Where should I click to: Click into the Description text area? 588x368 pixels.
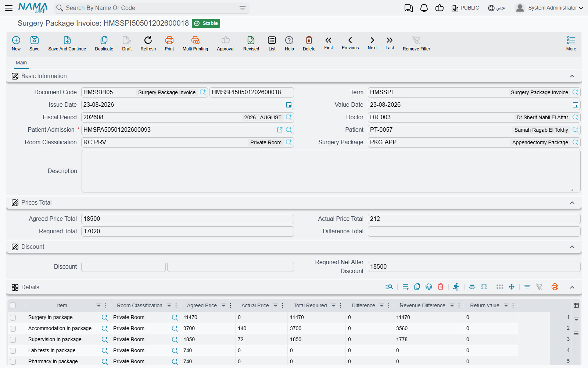pos(331,171)
